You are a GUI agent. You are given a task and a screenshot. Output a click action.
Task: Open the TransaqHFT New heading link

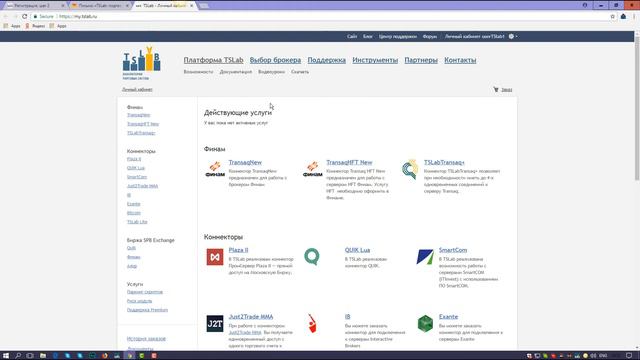pos(349,162)
